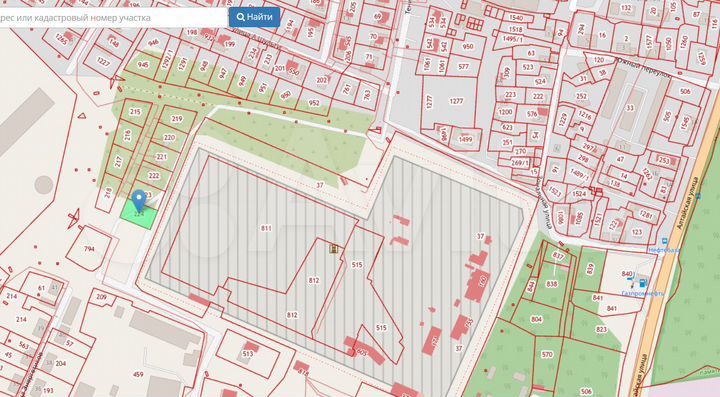Screen dimensions: 720x397
Task: Click the blue location pin marker
Action: tap(139, 201)
